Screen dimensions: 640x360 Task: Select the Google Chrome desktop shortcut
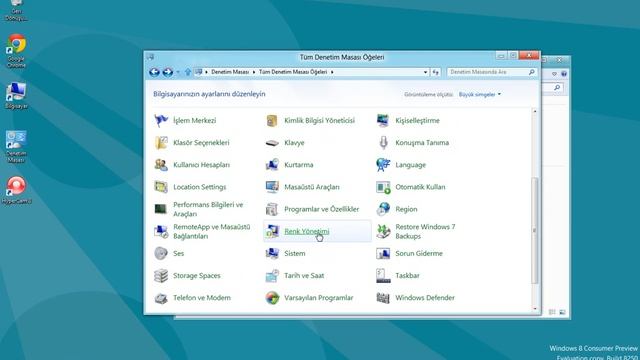click(x=16, y=51)
